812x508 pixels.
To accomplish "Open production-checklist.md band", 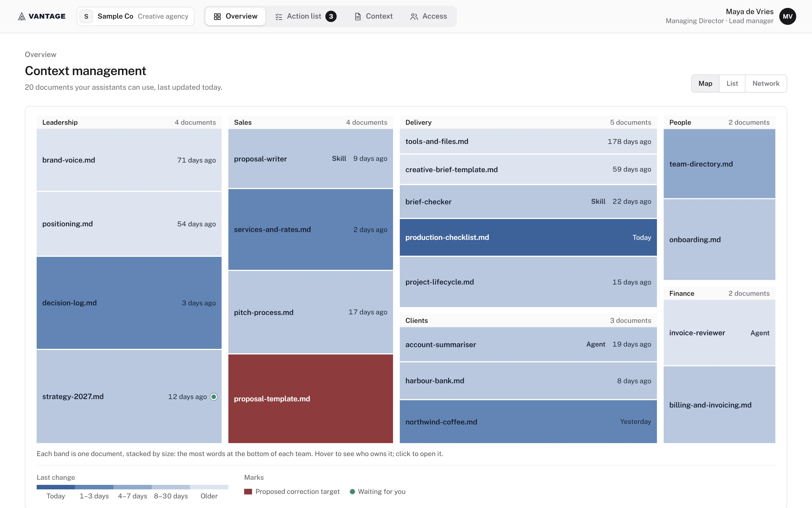I will tap(528, 237).
